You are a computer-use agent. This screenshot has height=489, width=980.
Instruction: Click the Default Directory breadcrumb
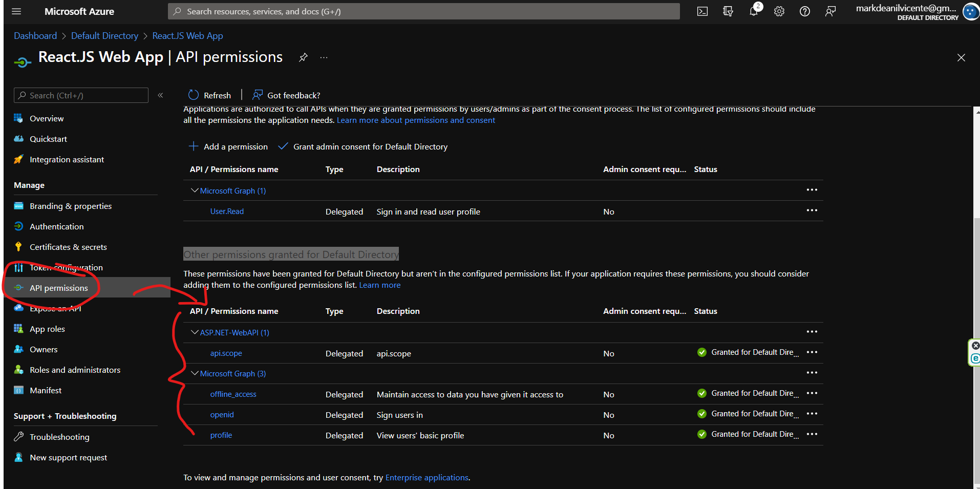104,36
